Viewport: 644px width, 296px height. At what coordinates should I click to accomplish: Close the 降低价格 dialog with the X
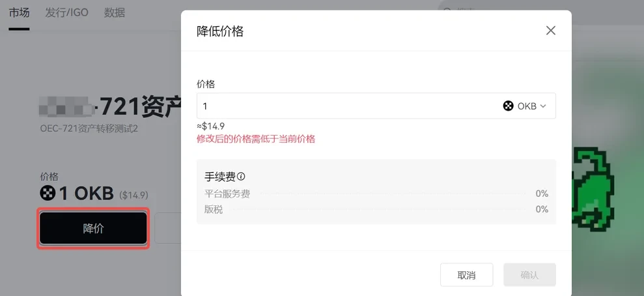(551, 31)
